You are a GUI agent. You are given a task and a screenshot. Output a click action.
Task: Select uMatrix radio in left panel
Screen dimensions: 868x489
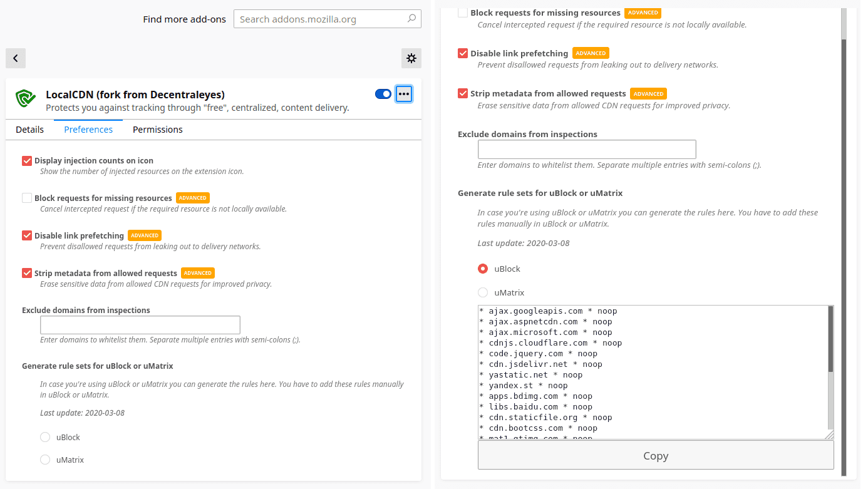[45, 460]
